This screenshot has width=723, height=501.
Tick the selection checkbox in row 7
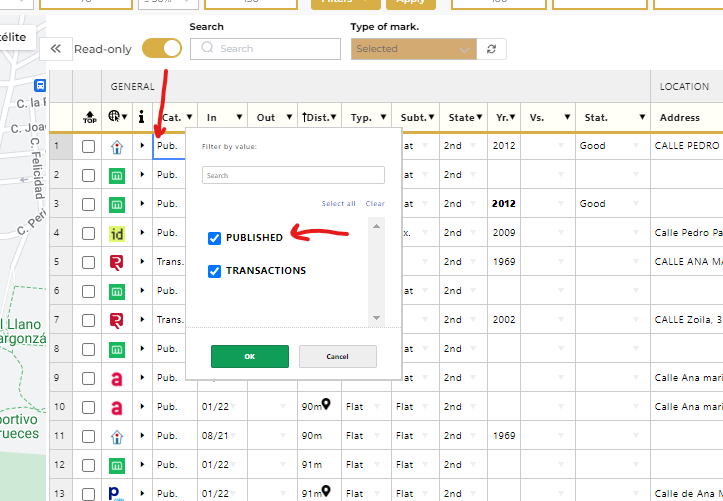pos(88,321)
